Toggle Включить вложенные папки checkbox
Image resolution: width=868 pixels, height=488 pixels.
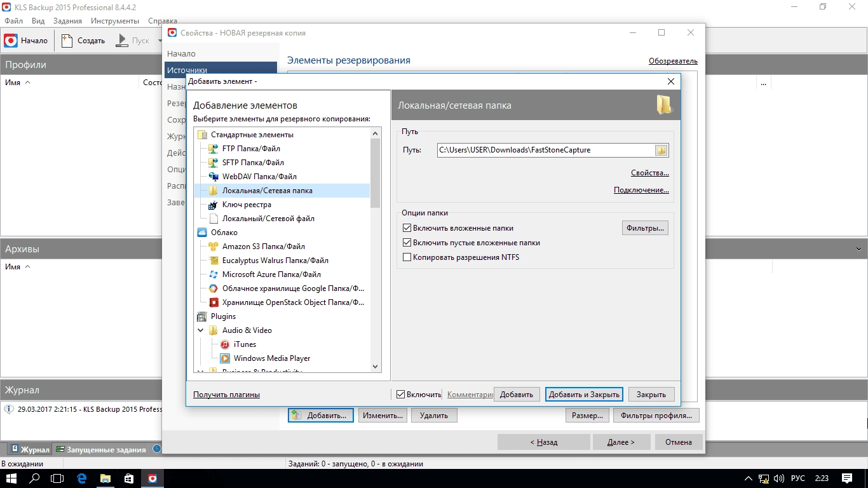click(x=407, y=228)
